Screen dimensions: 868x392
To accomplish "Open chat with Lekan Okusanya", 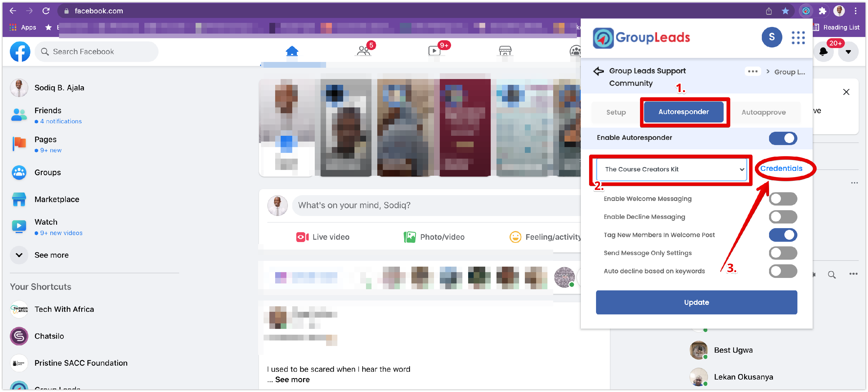I will [731, 377].
